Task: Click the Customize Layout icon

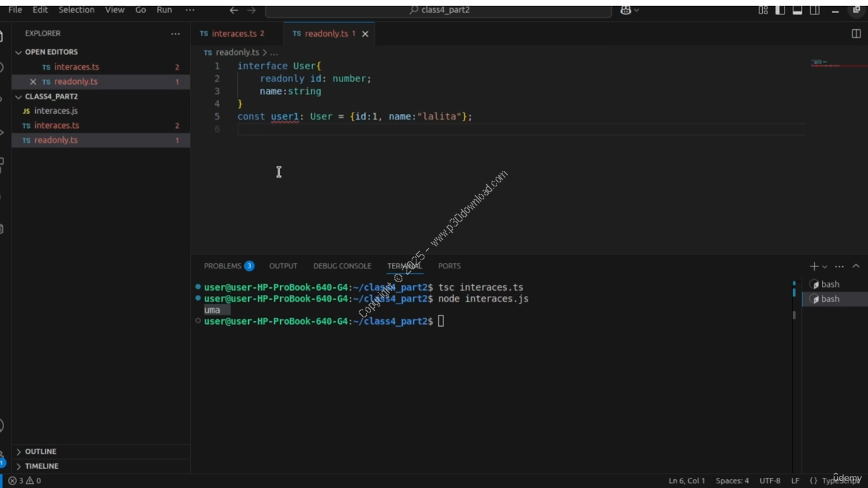Action: point(763,10)
